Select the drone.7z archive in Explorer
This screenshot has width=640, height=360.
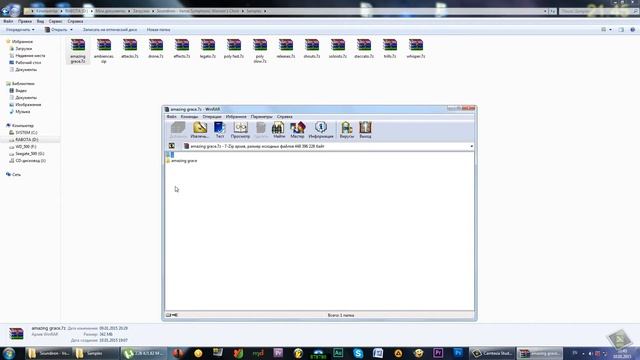[156, 48]
